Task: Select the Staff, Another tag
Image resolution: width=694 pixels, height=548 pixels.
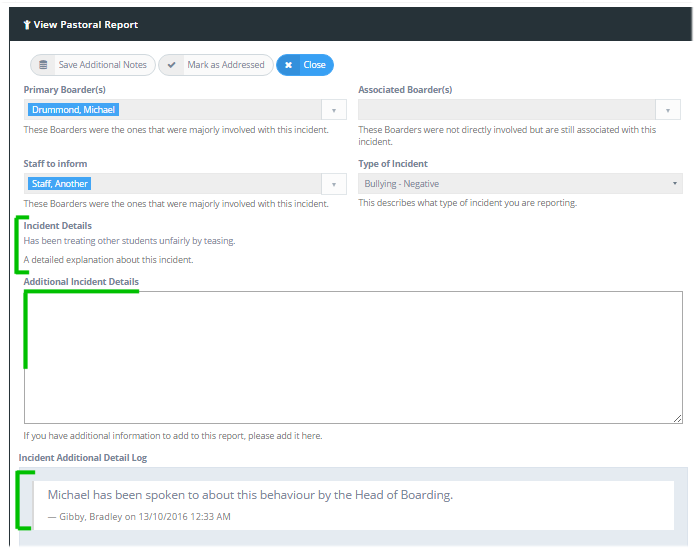Action: (x=60, y=184)
